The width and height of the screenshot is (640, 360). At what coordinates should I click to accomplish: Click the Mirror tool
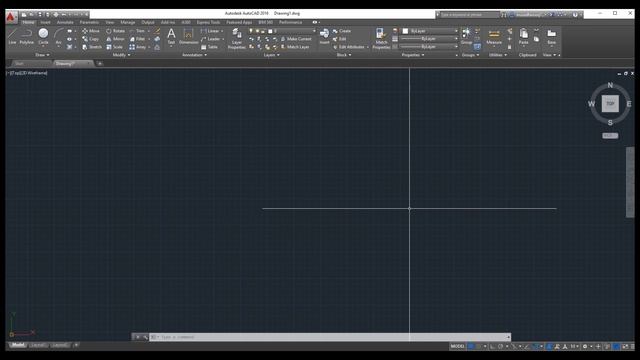115,39
